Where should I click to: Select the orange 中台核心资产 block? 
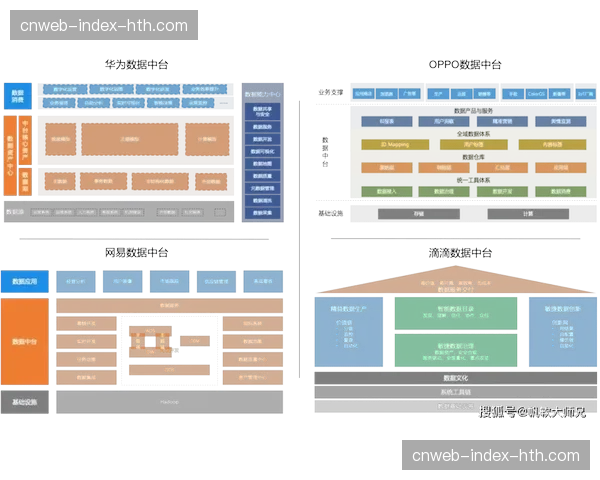pos(25,140)
